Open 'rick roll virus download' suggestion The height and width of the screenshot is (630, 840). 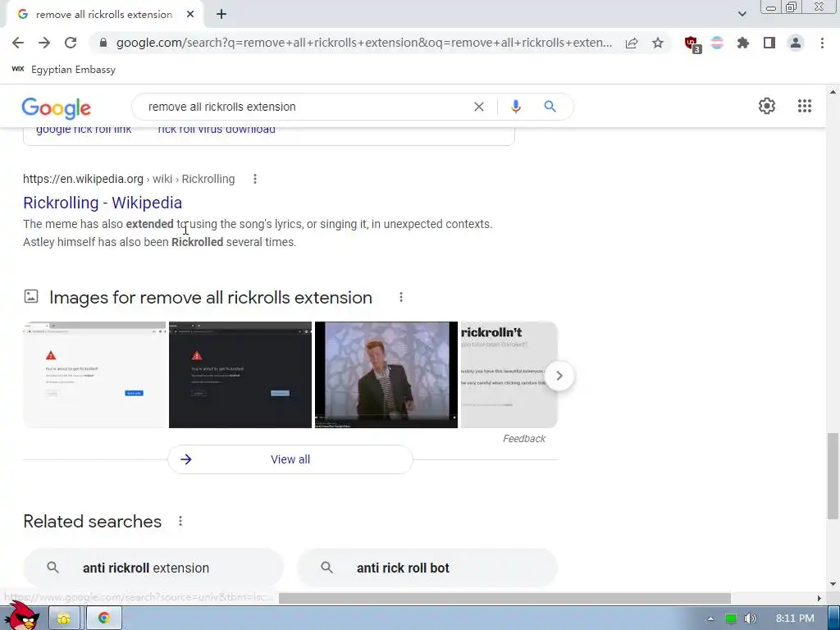coord(217,130)
